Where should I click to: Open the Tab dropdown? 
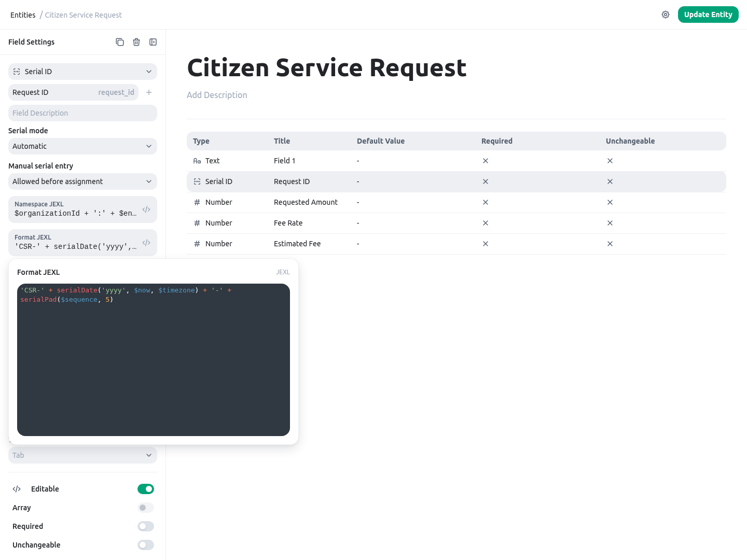click(x=82, y=455)
